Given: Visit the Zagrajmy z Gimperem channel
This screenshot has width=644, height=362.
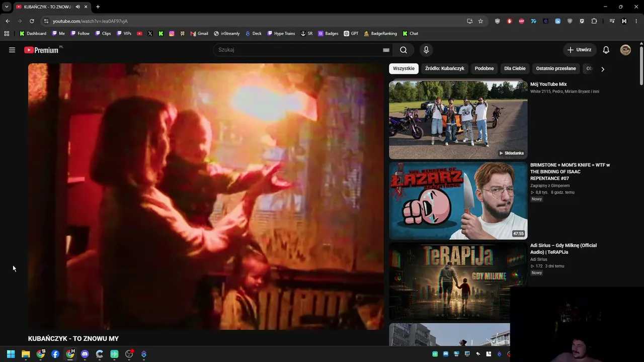Looking at the screenshot, I should 550,186.
